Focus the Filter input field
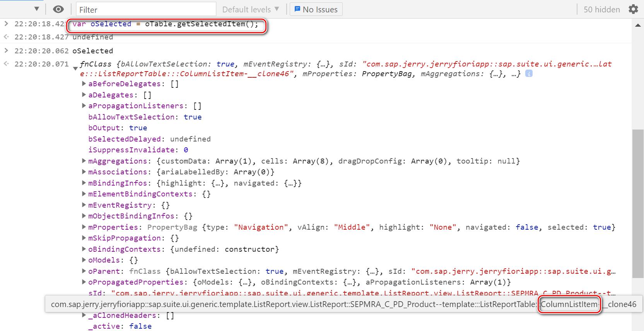 click(x=146, y=9)
